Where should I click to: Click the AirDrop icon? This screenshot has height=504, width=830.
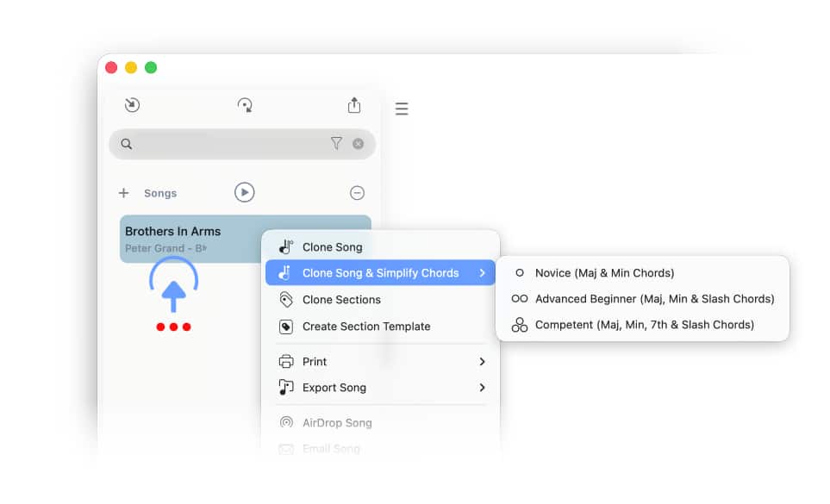point(286,422)
